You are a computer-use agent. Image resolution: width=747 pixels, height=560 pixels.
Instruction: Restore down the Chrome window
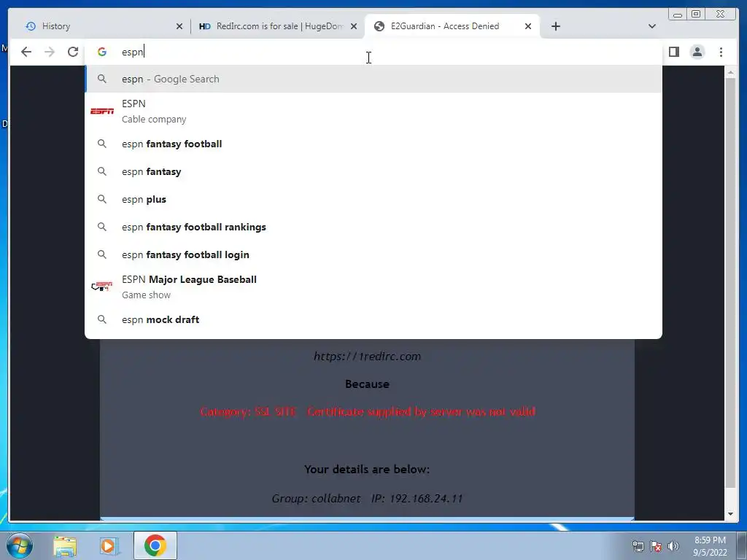[x=695, y=15]
